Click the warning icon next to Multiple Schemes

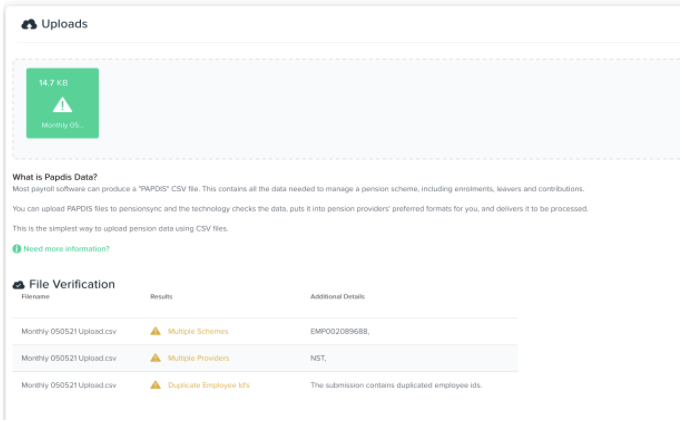click(155, 331)
